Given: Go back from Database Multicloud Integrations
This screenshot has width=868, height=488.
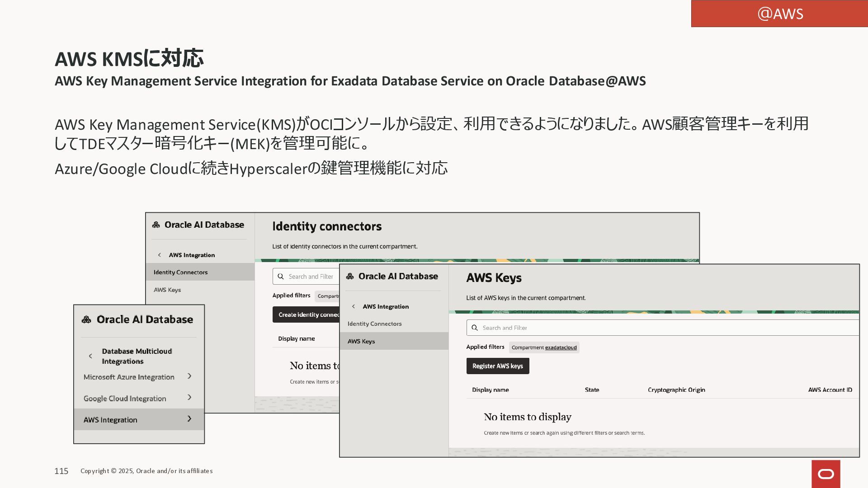Looking at the screenshot, I should coord(90,356).
